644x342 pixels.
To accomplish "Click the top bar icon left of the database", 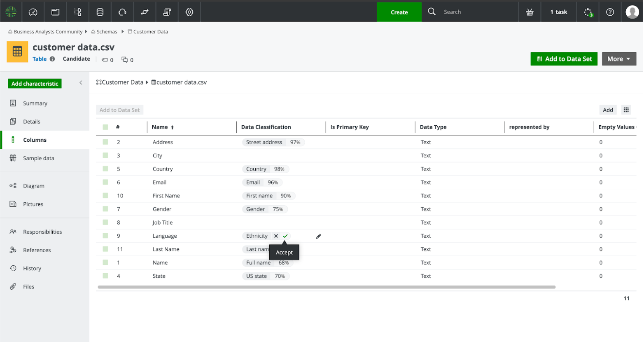I will click(77, 12).
